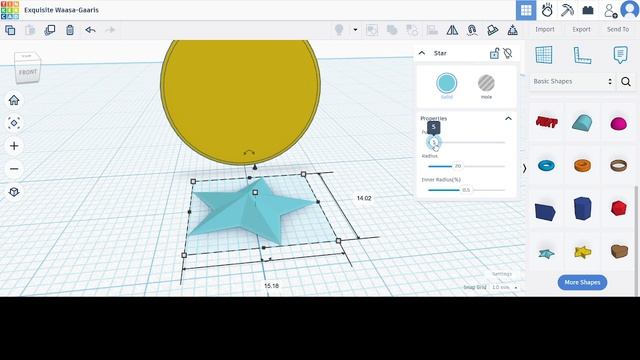Toggle lock editing on the Star
640x360 pixels.
tap(494, 53)
